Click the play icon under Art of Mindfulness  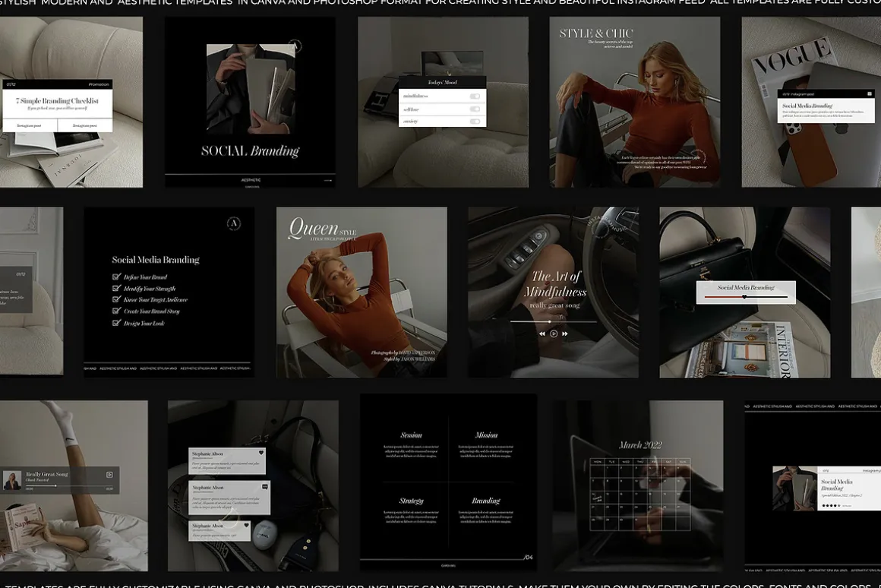pos(554,334)
